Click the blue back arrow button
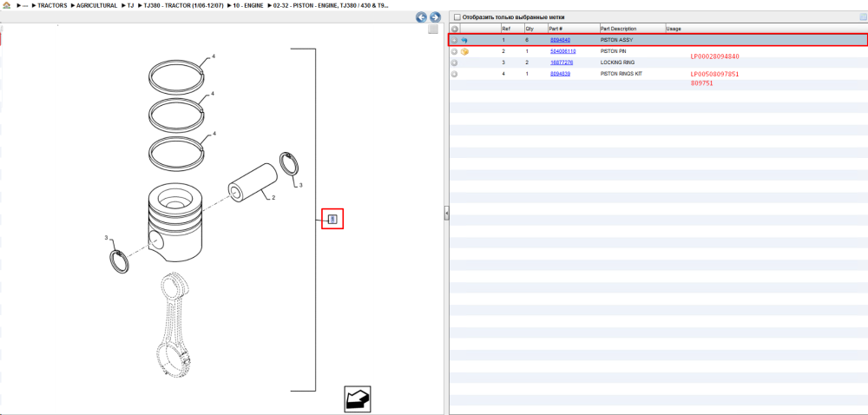Image resolution: width=868 pixels, height=415 pixels. pos(421,17)
